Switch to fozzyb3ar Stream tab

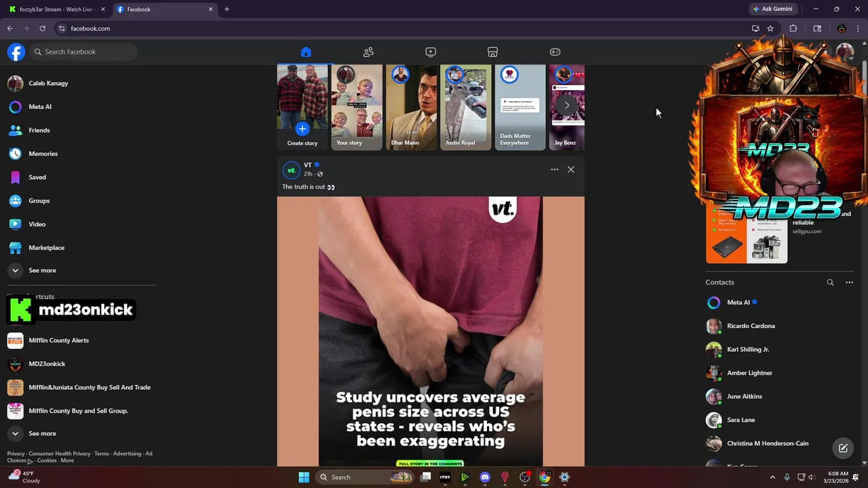pyautogui.click(x=57, y=9)
